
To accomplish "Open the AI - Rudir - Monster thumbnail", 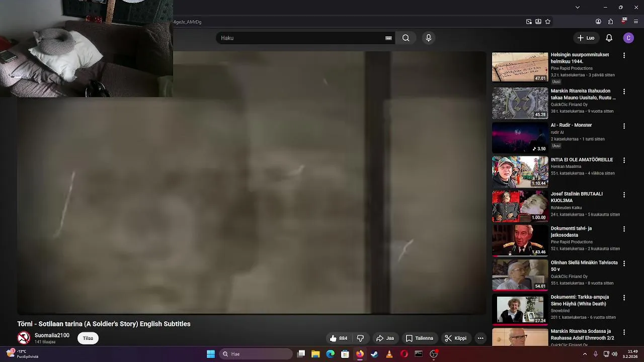I will (x=520, y=137).
